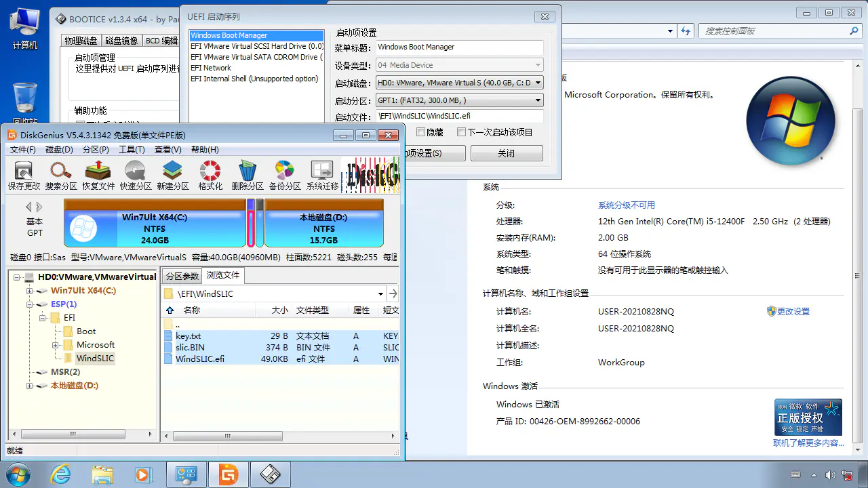
Task: Open the 工具(T) menu in DiskGenius
Action: 132,150
